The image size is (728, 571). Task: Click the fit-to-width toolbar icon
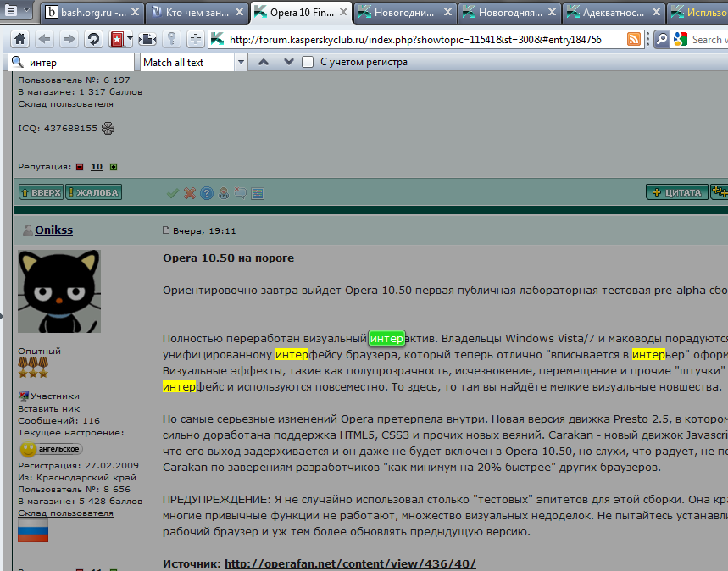196,39
